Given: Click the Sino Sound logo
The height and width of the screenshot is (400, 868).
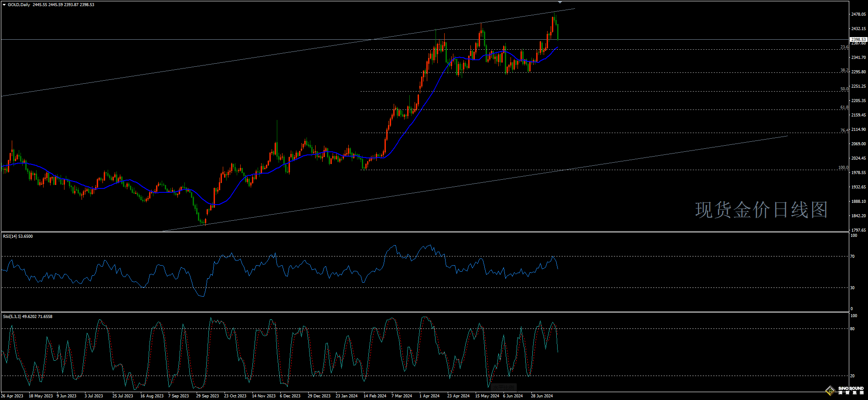Looking at the screenshot, I should pyautogui.click(x=844, y=390).
